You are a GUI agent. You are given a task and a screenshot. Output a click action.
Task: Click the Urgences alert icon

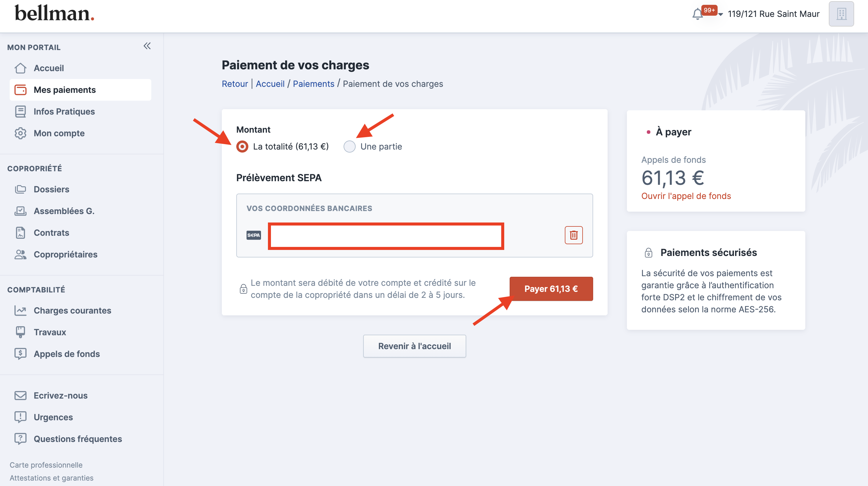click(20, 417)
